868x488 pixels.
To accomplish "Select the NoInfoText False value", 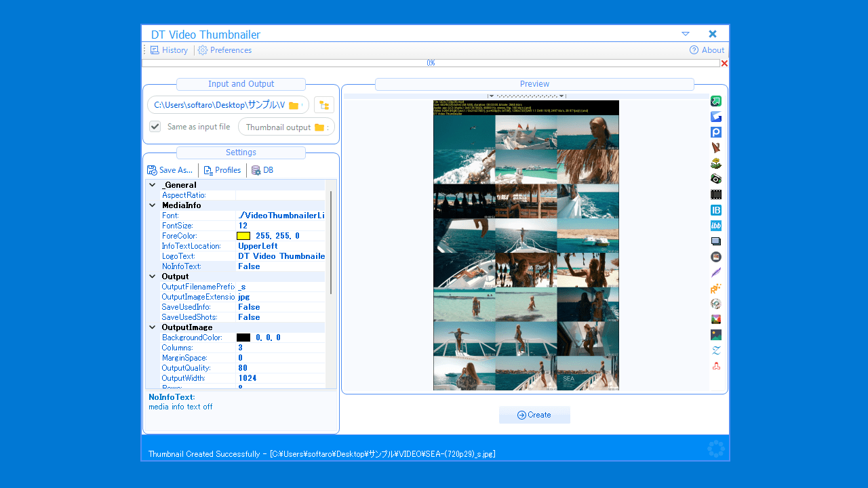I will 281,266.
